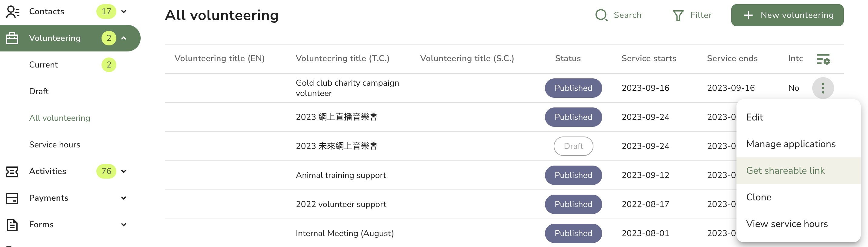Open the Forms document icon
This screenshot has width=868, height=247.
(12, 225)
